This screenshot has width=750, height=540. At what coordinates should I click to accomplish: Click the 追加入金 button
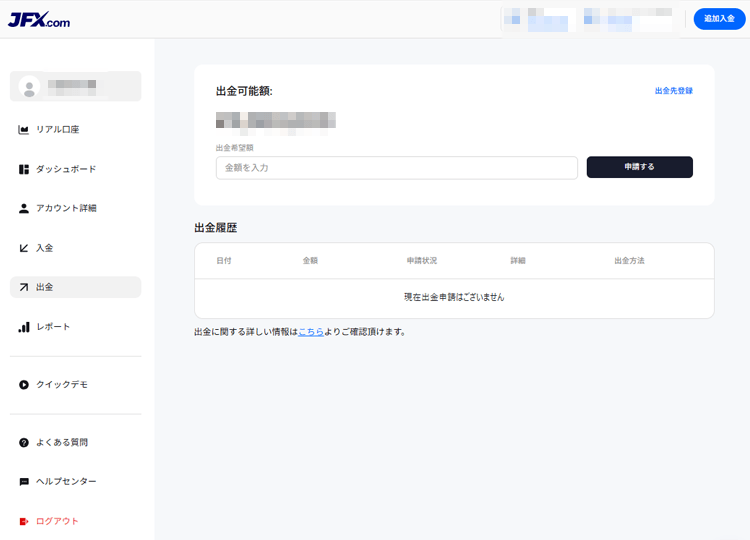click(719, 19)
